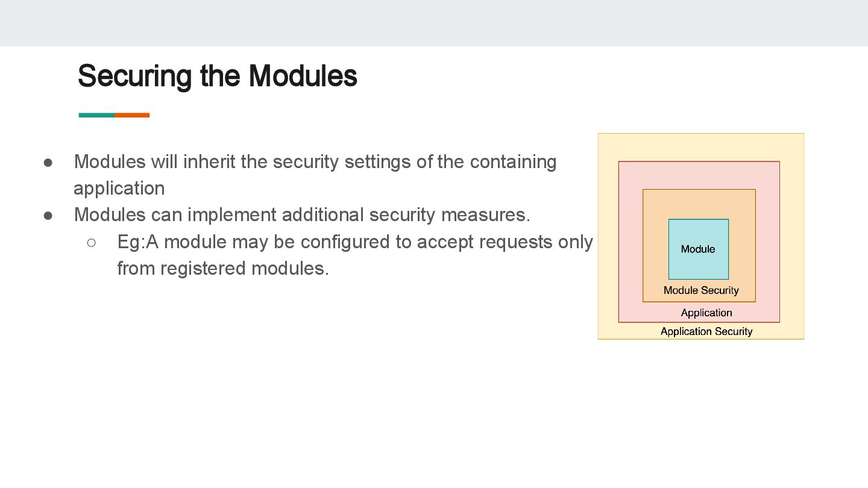Select the pink Application box border
The image size is (868, 488).
pos(619,241)
